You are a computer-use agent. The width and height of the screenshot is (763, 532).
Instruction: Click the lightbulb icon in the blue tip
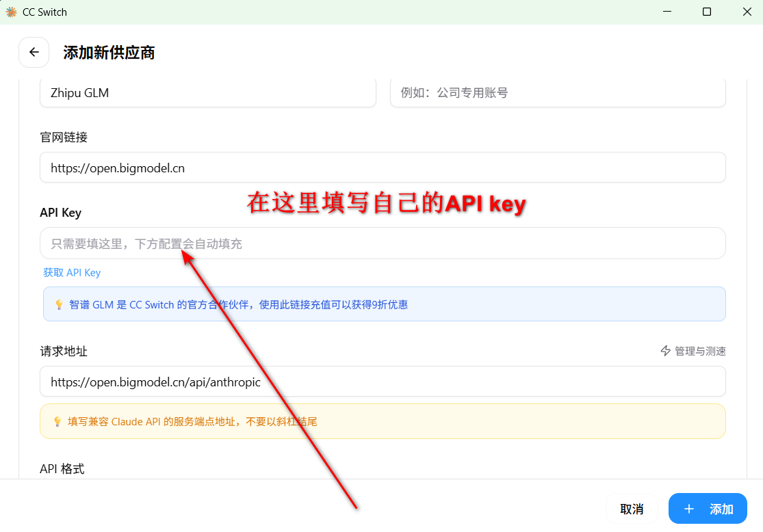[59, 304]
